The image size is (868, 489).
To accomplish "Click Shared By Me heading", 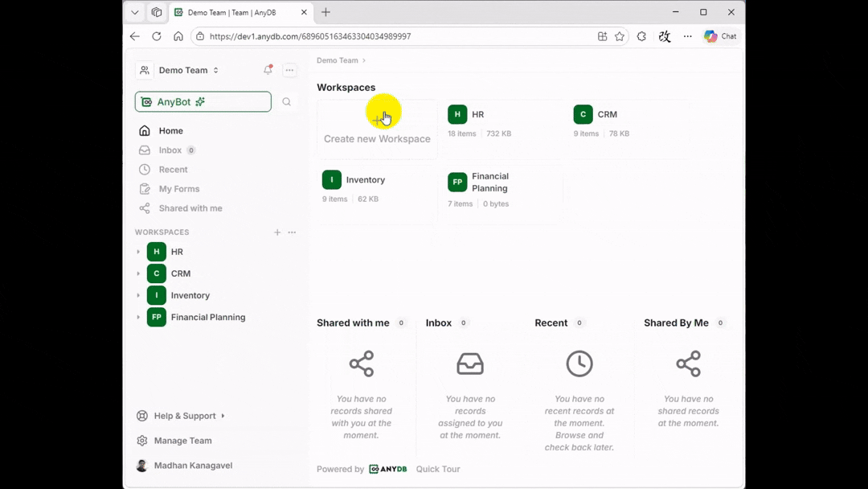I will (676, 323).
